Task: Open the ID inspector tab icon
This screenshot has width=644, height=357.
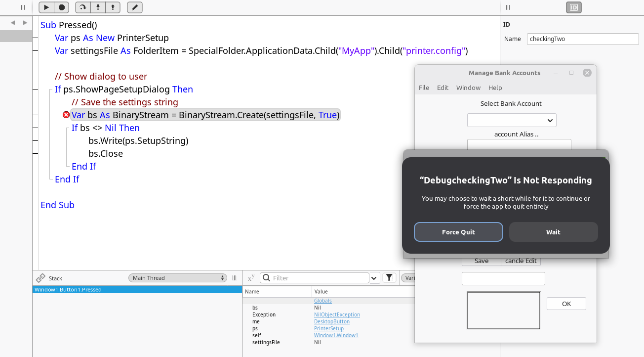Action: (573, 7)
